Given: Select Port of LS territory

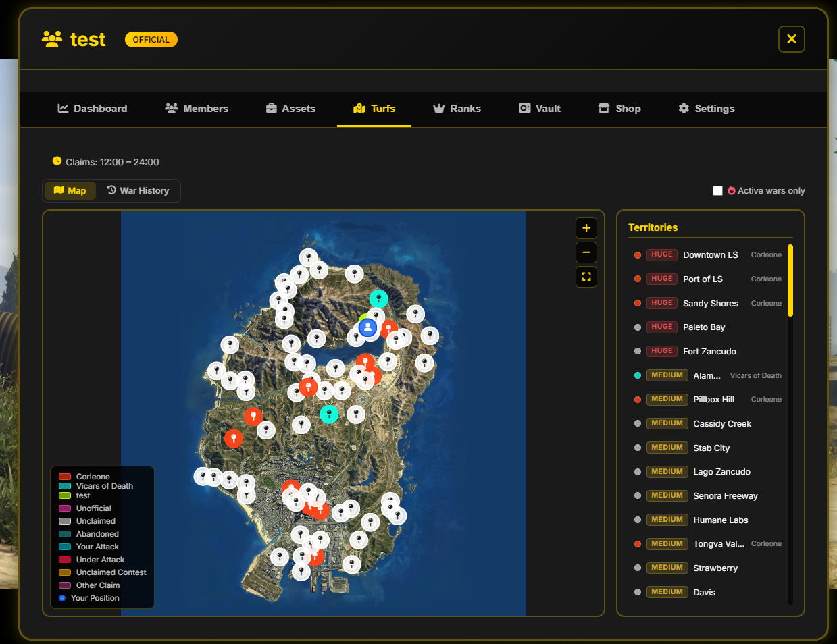Looking at the screenshot, I should point(708,279).
